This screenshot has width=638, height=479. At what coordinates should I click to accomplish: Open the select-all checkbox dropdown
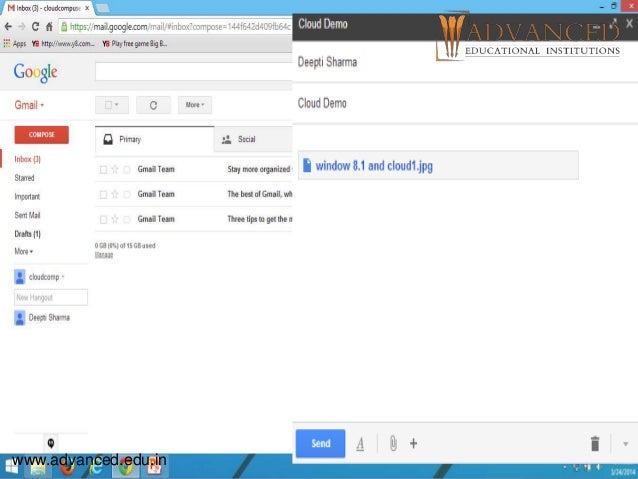pos(112,105)
